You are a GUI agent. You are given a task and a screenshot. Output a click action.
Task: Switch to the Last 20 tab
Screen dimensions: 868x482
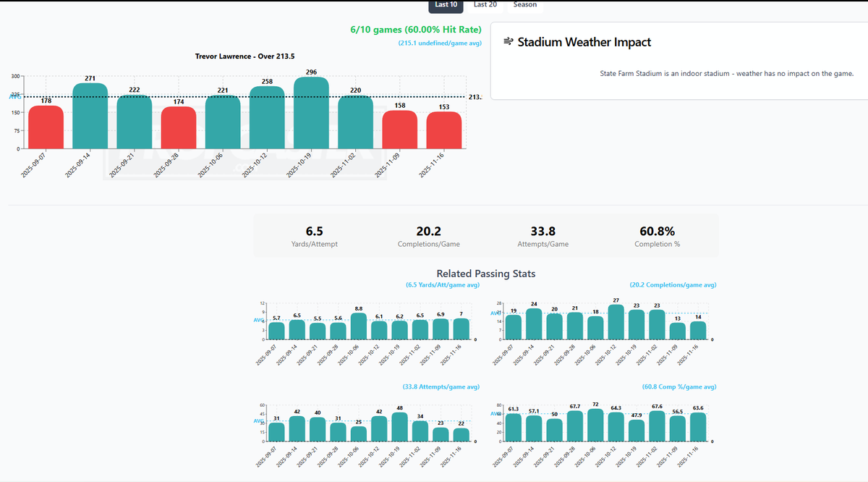(x=485, y=5)
